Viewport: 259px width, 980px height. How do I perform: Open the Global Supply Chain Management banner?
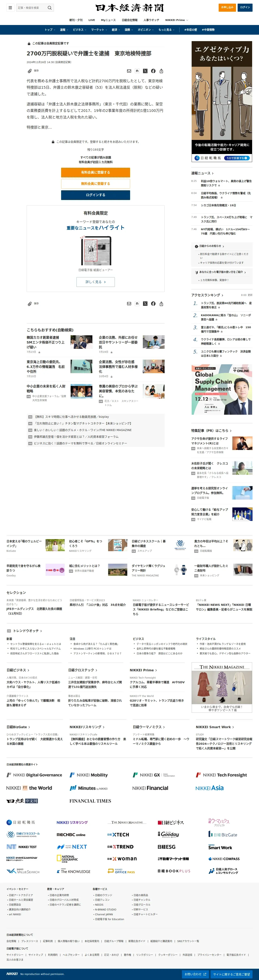222,390
